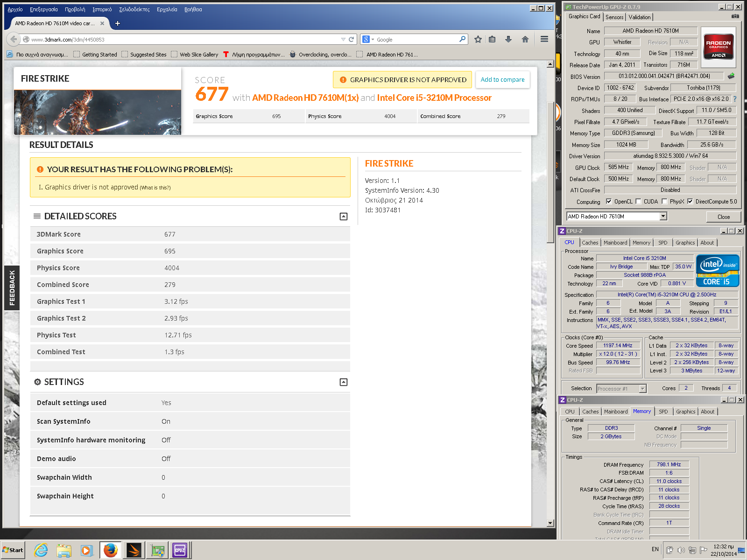Click the search magnifier in the Google box
Screen dimensions: 747x560
pos(462,39)
